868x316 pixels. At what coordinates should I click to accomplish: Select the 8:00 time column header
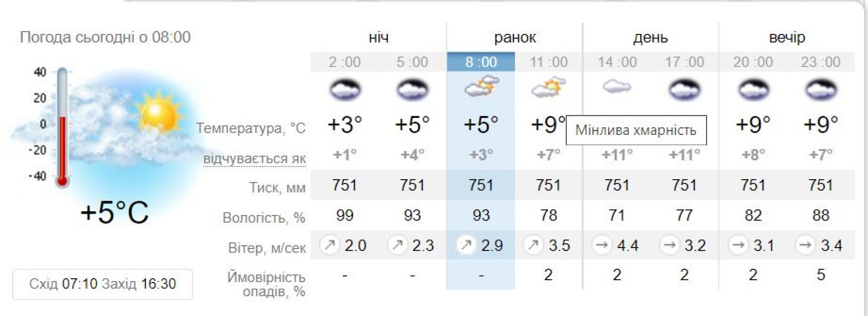[x=481, y=62]
